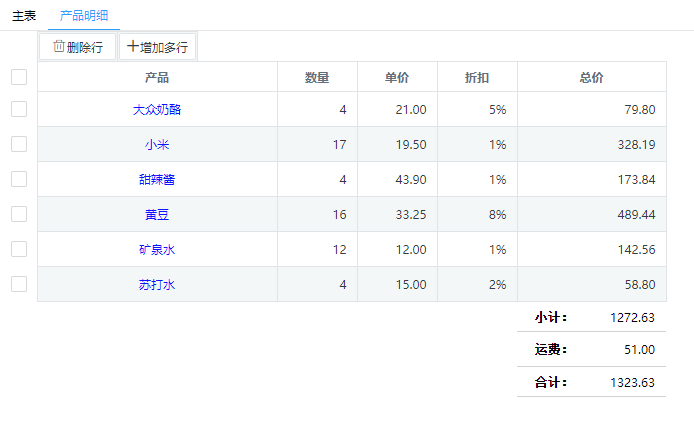Tick the checkbox beside 甜辣酱
Viewport: 694px width, 425px height.
[19, 179]
